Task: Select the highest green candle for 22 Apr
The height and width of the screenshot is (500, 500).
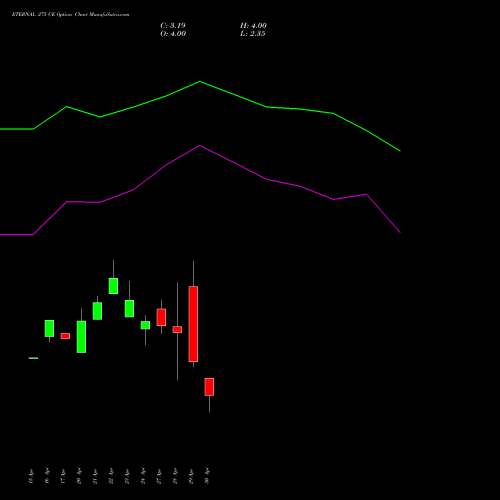Action: 113,286
